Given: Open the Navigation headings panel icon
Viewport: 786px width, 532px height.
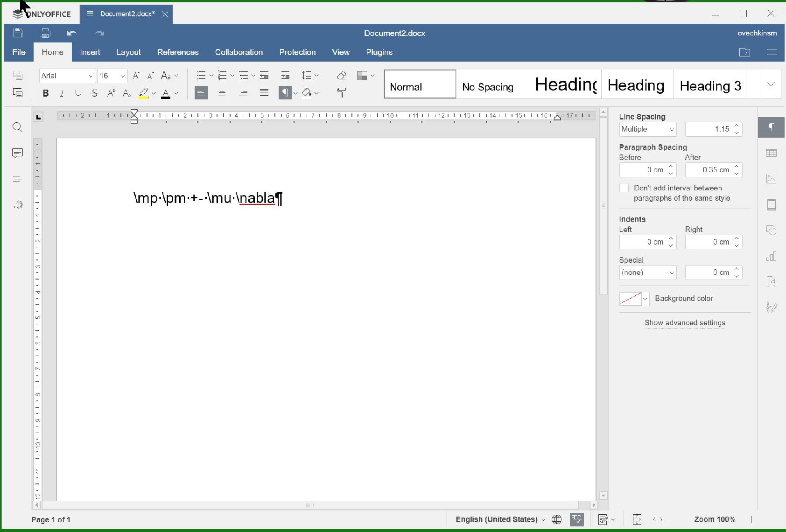Looking at the screenshot, I should (x=18, y=179).
